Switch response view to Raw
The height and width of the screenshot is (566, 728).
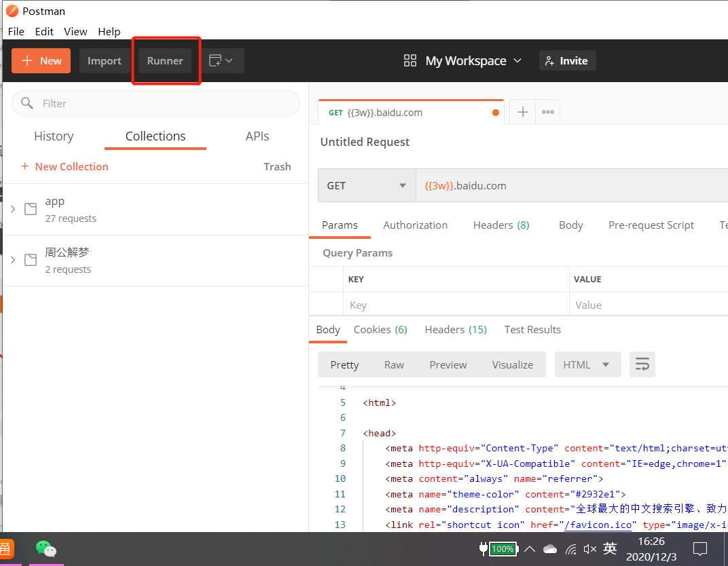394,364
